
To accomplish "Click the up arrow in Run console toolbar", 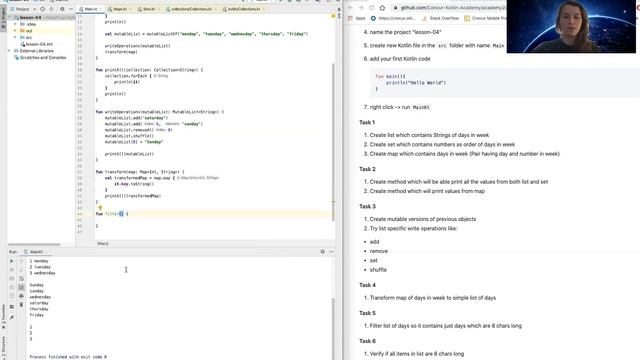I will tap(21, 261).
